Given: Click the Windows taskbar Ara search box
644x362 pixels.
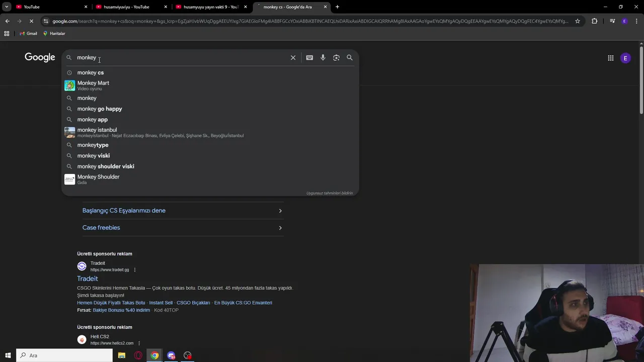Looking at the screenshot, I should 64,355.
